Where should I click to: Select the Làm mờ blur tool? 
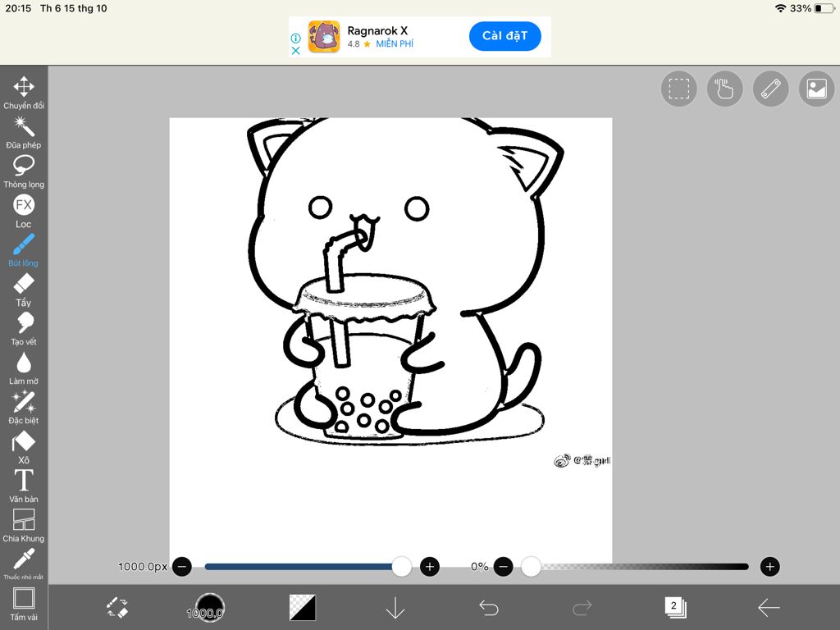(x=24, y=368)
